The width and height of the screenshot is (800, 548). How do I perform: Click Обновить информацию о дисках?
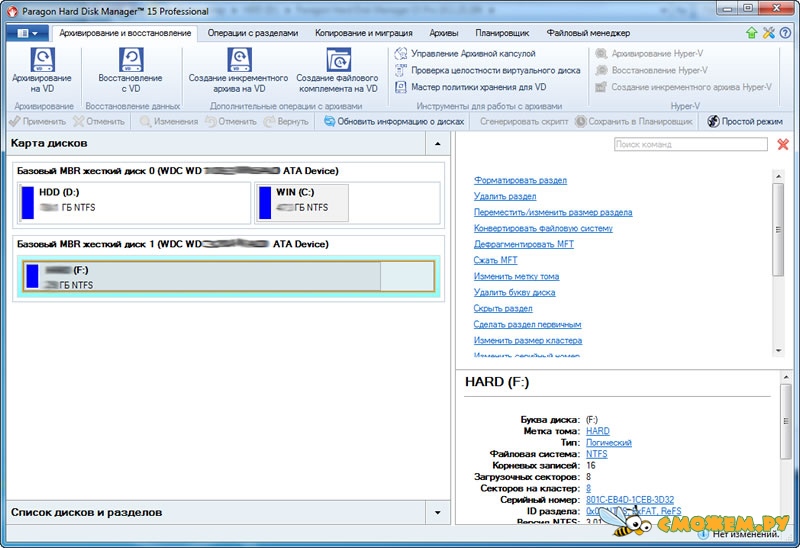394,121
